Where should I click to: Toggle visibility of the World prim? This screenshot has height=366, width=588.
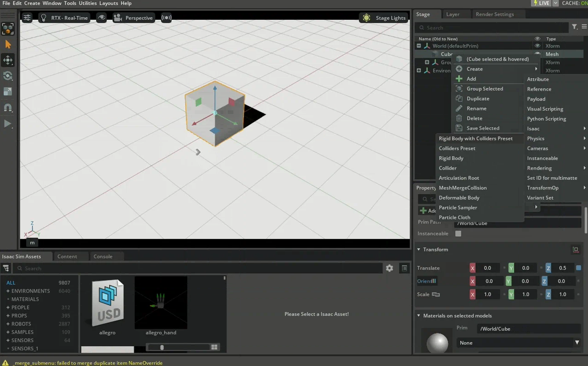pyautogui.click(x=537, y=46)
